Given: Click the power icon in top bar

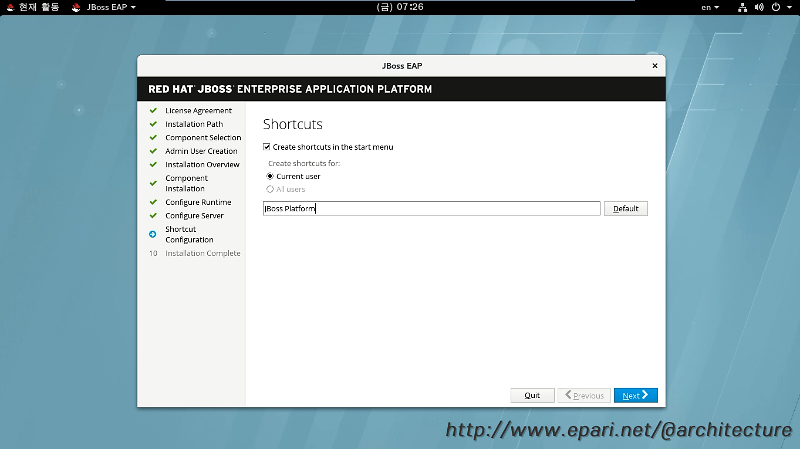Looking at the screenshot, I should [776, 7].
